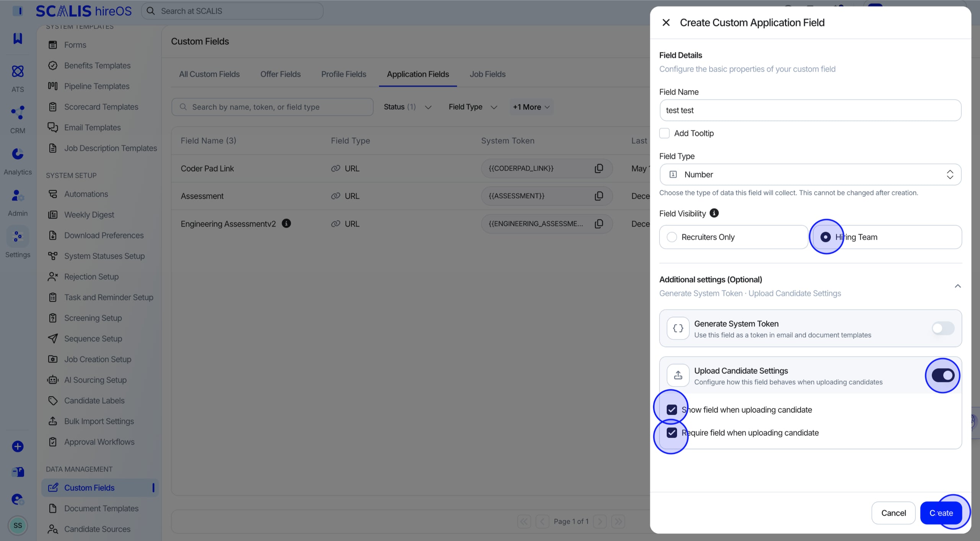Switch to All Custom Fields tab
The image size is (980, 541).
tap(209, 74)
